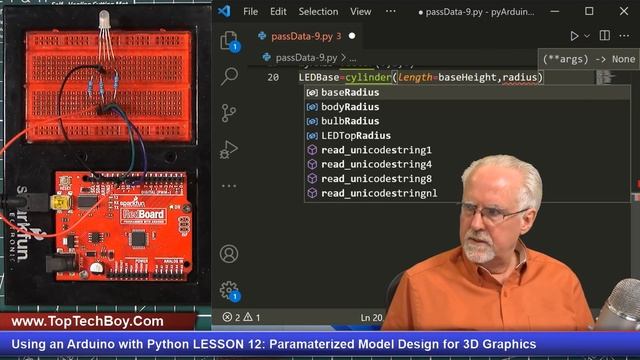Click the minimap on the editor right
640x360 pixels.
pos(606,77)
